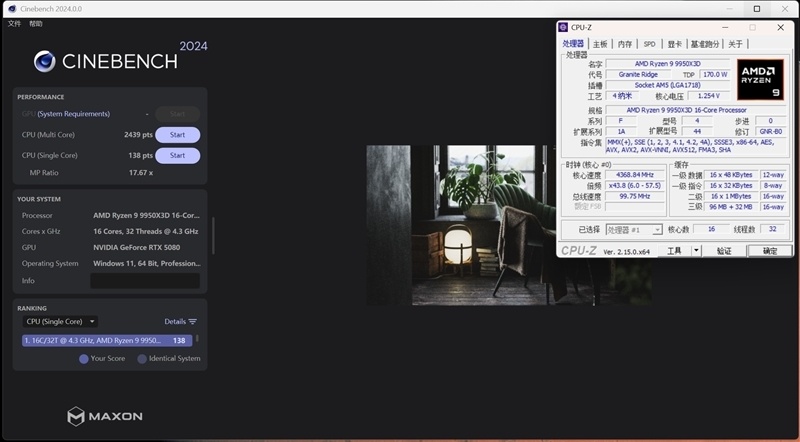Image resolution: width=800 pixels, height=442 pixels.
Task: Click the Windows 11, 64 Bit operating system text
Action: [x=146, y=263]
